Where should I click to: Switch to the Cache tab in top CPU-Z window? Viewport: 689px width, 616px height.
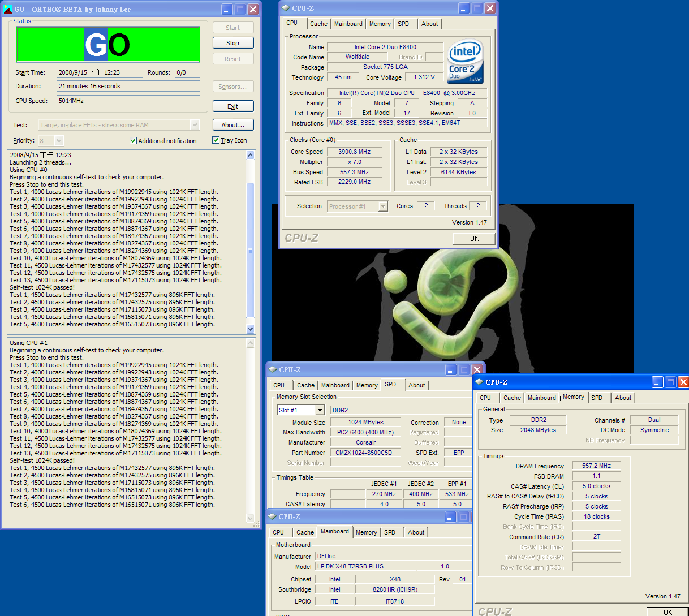318,24
